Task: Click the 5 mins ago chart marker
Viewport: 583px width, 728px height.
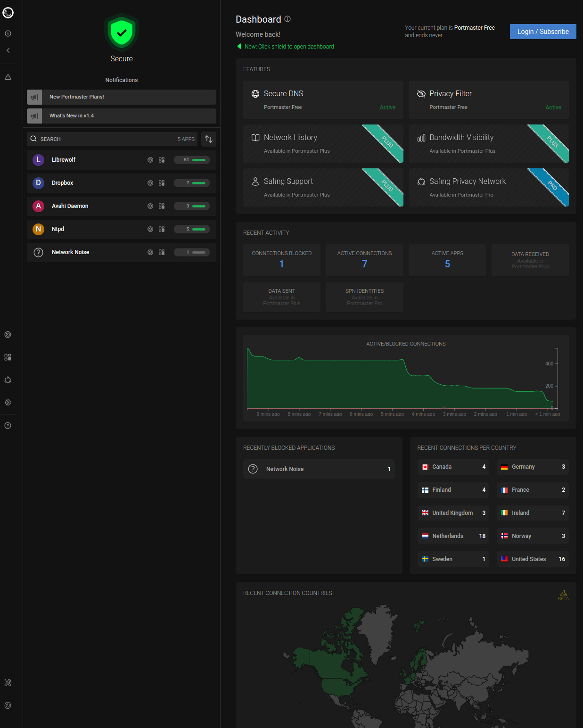Action: tap(392, 414)
